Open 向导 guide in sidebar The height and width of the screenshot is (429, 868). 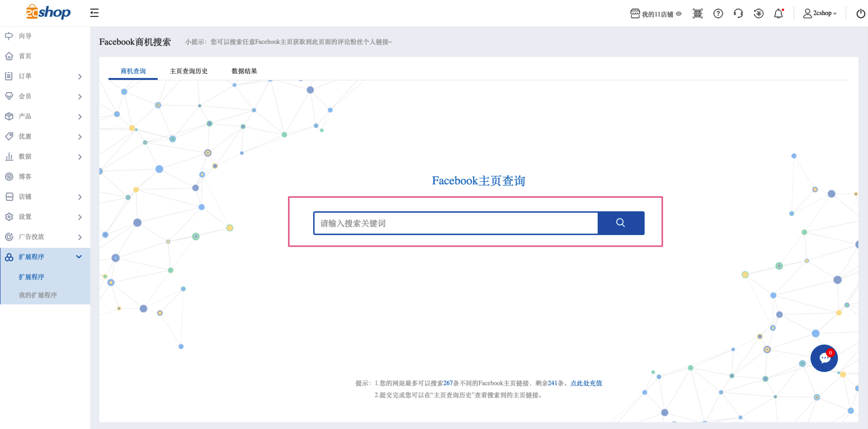pyautogui.click(x=45, y=36)
